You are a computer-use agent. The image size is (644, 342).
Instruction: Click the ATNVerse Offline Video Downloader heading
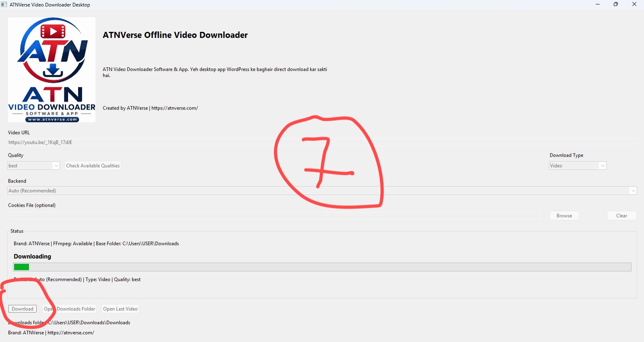click(175, 35)
